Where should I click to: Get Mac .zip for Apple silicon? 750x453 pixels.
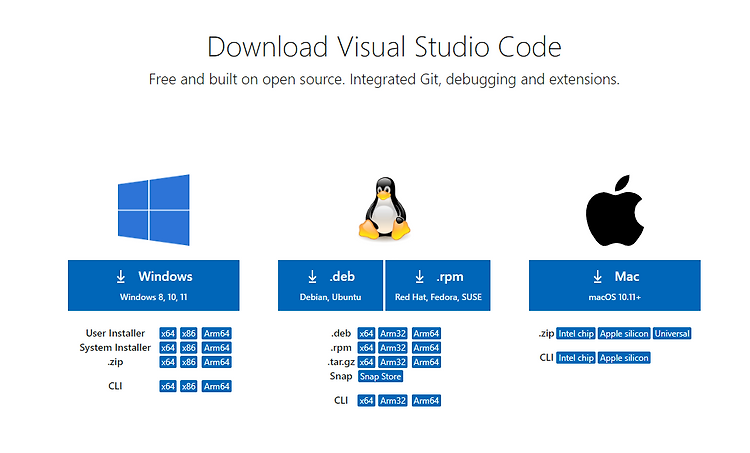coord(624,333)
